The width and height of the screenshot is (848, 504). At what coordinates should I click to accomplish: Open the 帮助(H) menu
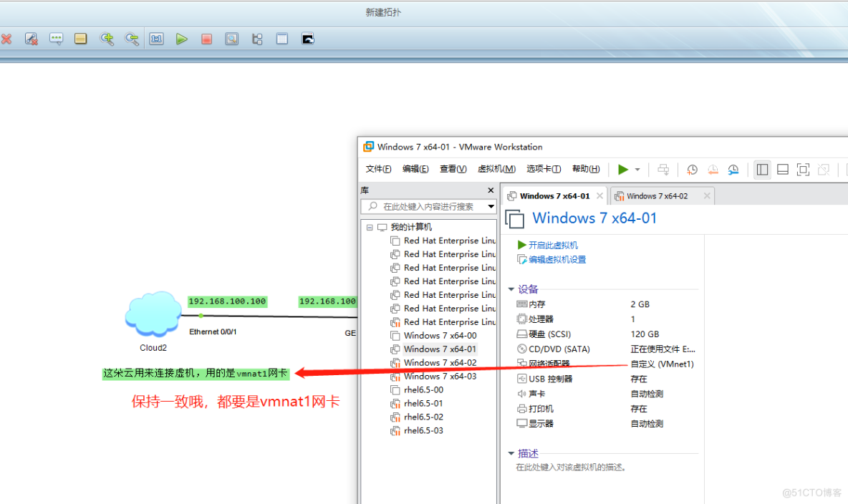(x=586, y=169)
